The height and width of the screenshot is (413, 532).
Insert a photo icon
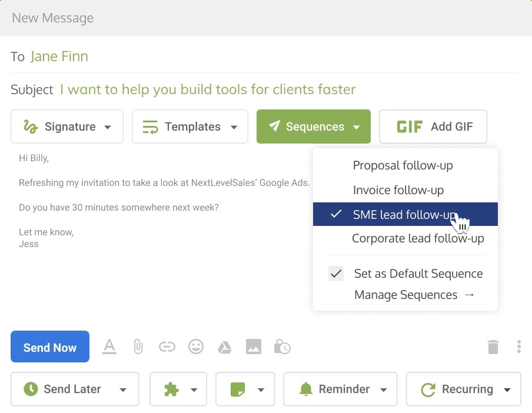[x=254, y=347]
